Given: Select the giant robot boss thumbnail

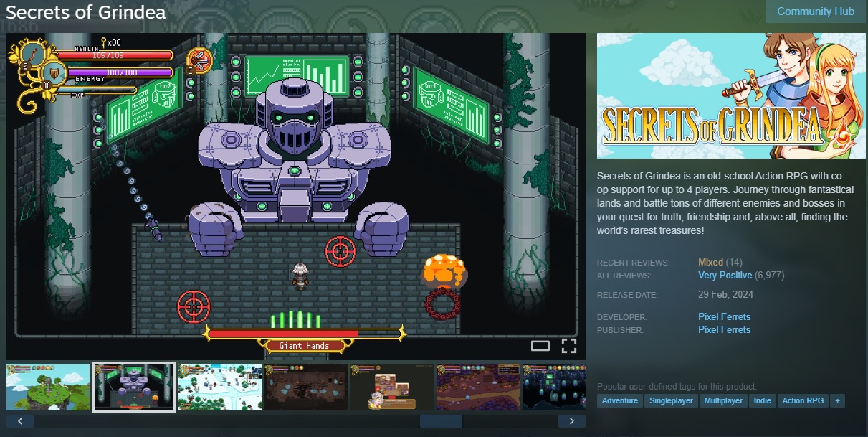Looking at the screenshot, I should [x=134, y=387].
